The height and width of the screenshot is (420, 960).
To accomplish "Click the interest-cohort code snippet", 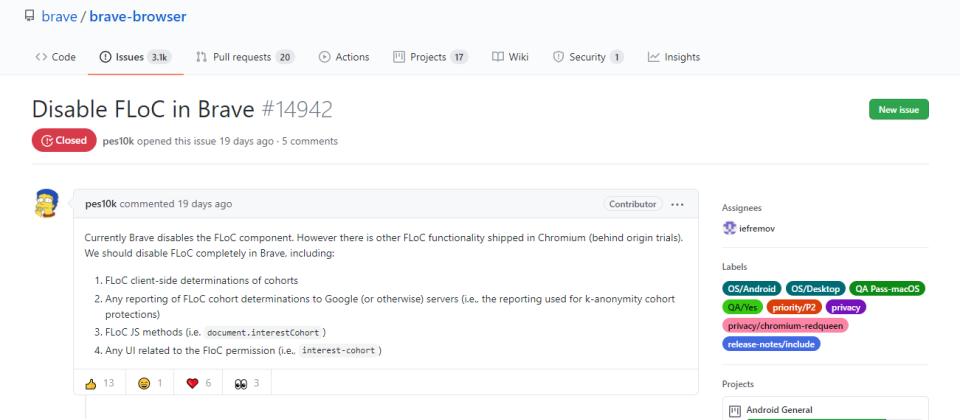I will click(338, 351).
